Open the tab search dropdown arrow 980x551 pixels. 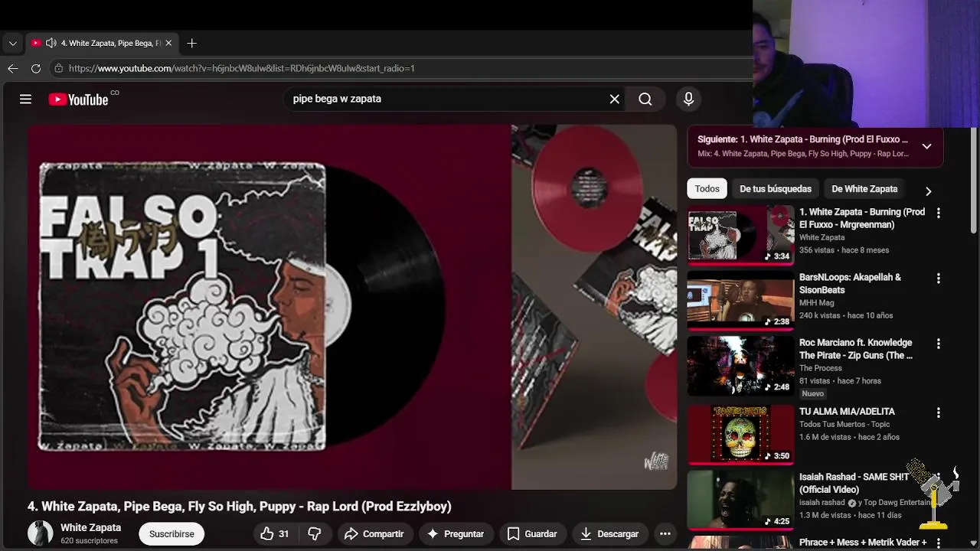[12, 44]
